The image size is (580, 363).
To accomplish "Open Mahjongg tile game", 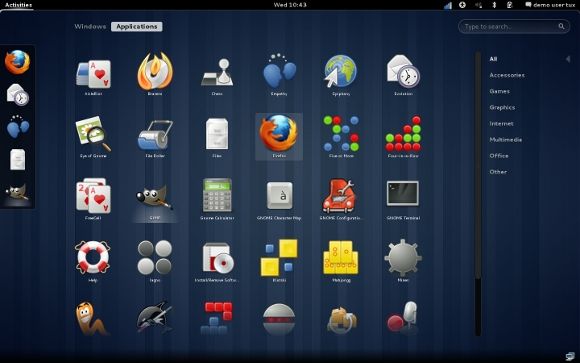I will coord(341,261).
